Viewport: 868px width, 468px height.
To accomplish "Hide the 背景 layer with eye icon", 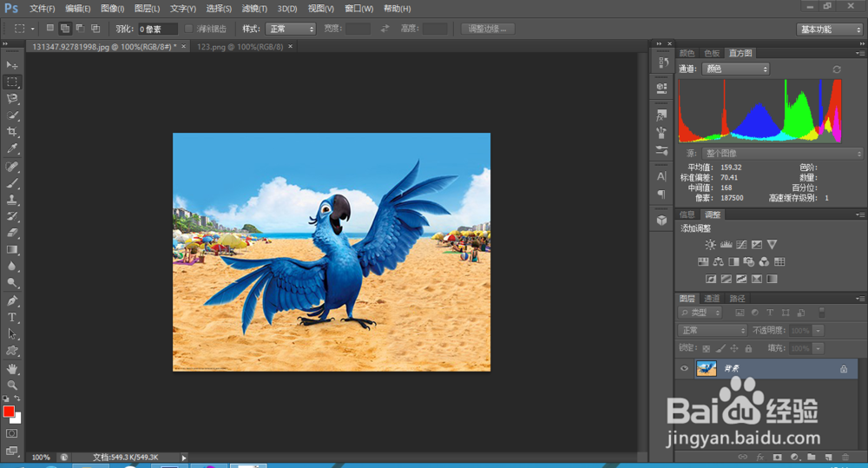I will (x=684, y=368).
